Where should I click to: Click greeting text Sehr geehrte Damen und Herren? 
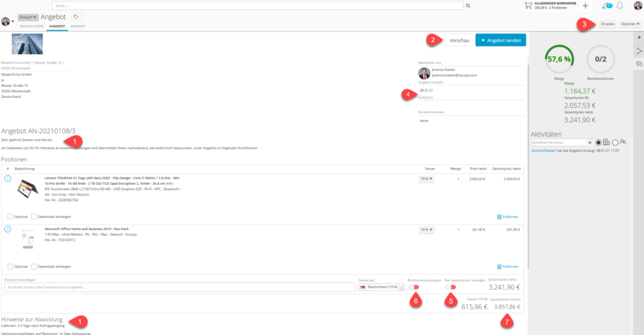click(x=27, y=140)
